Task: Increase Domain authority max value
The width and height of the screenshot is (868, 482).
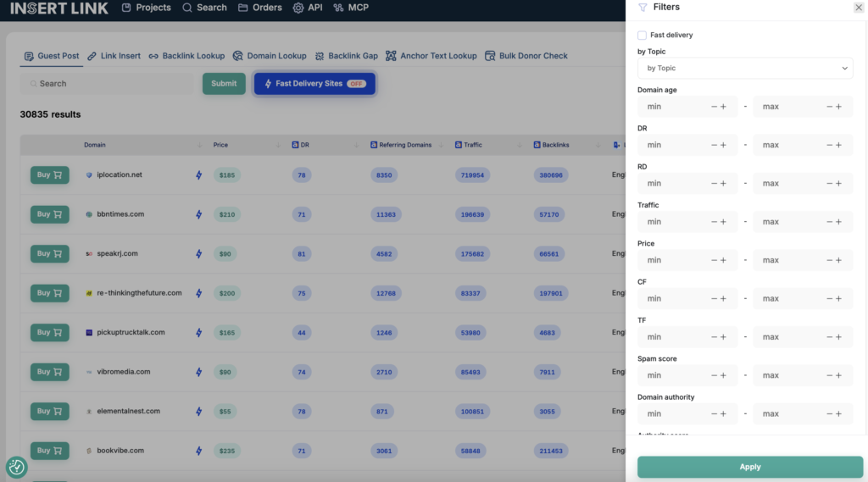Action: 838,414
